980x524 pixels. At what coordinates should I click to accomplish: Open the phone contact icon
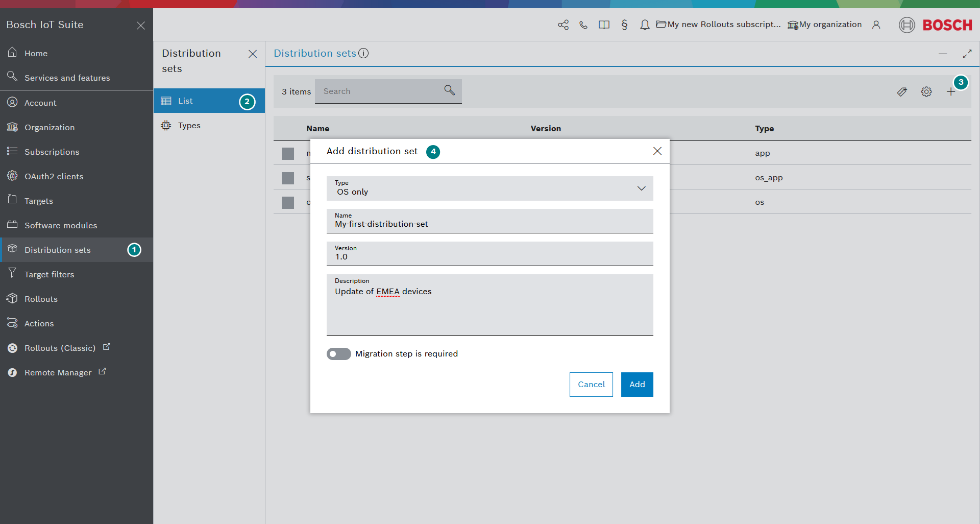click(x=583, y=25)
